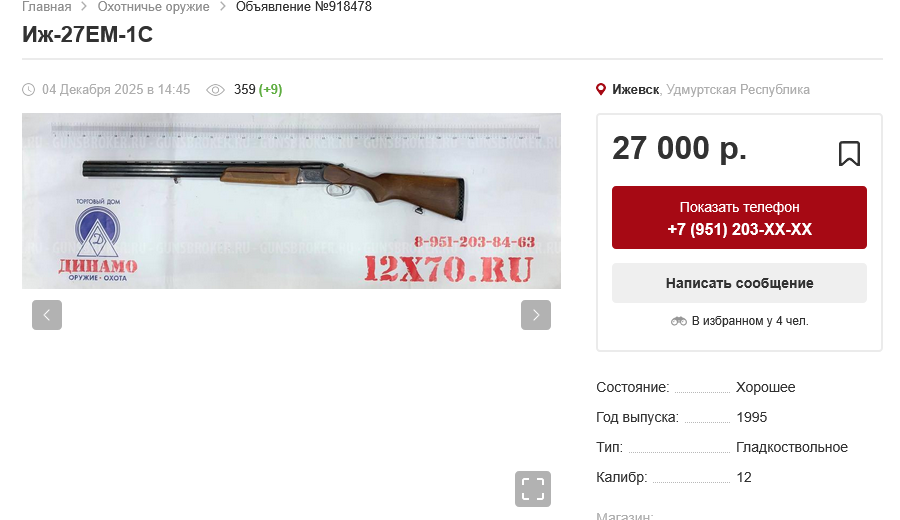Advance to the next photo with right arrow
The width and height of the screenshot is (900, 520).
pyautogui.click(x=536, y=315)
